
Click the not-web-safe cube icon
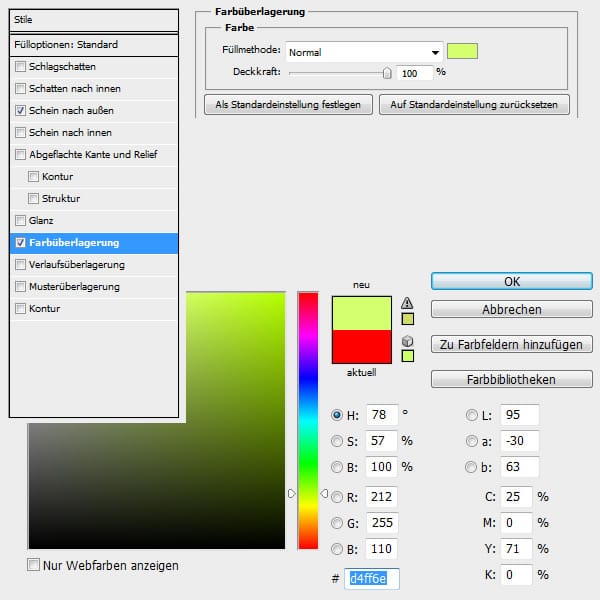coord(408,341)
